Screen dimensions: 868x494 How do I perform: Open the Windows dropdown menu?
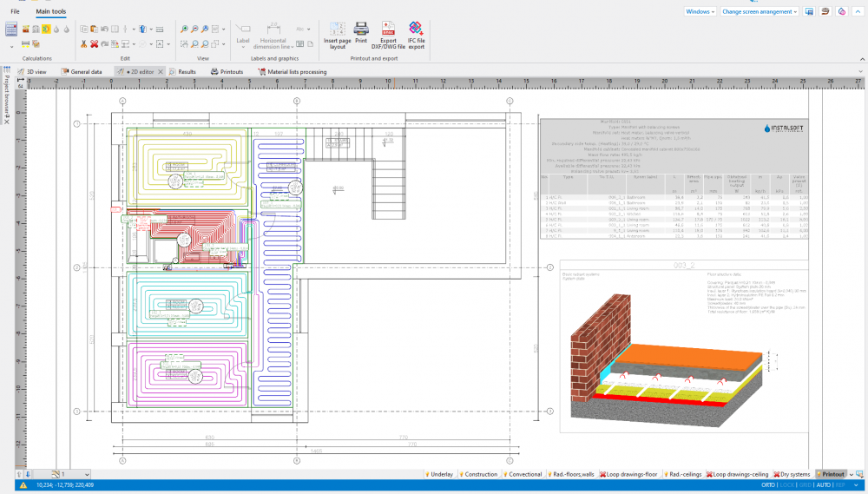coord(699,11)
